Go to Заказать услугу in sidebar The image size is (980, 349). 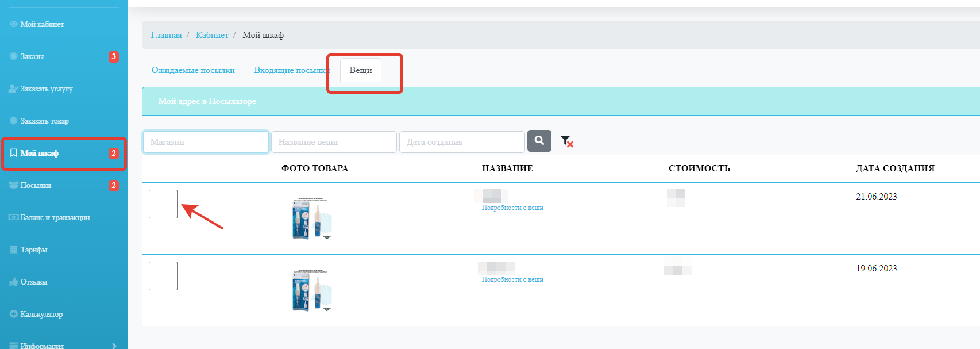point(47,89)
